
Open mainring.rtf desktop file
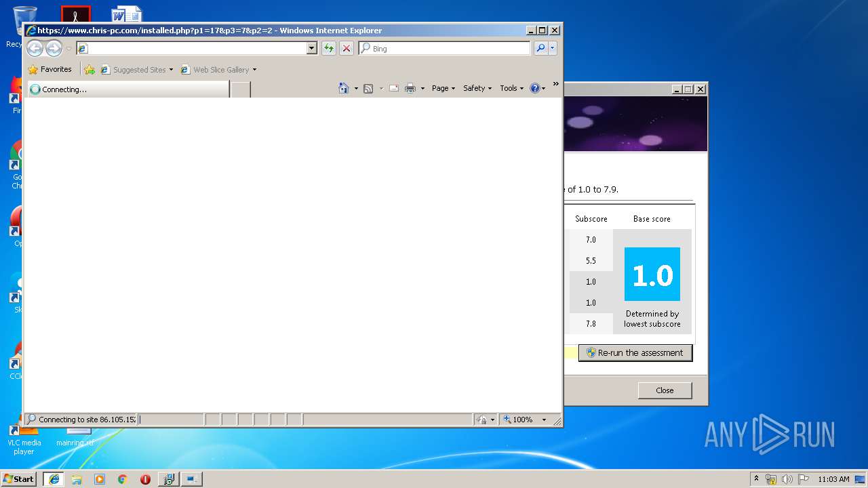(x=75, y=437)
